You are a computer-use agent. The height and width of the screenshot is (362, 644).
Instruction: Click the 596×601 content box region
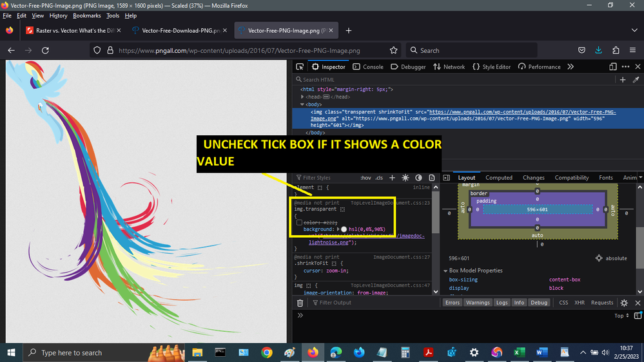pyautogui.click(x=537, y=209)
